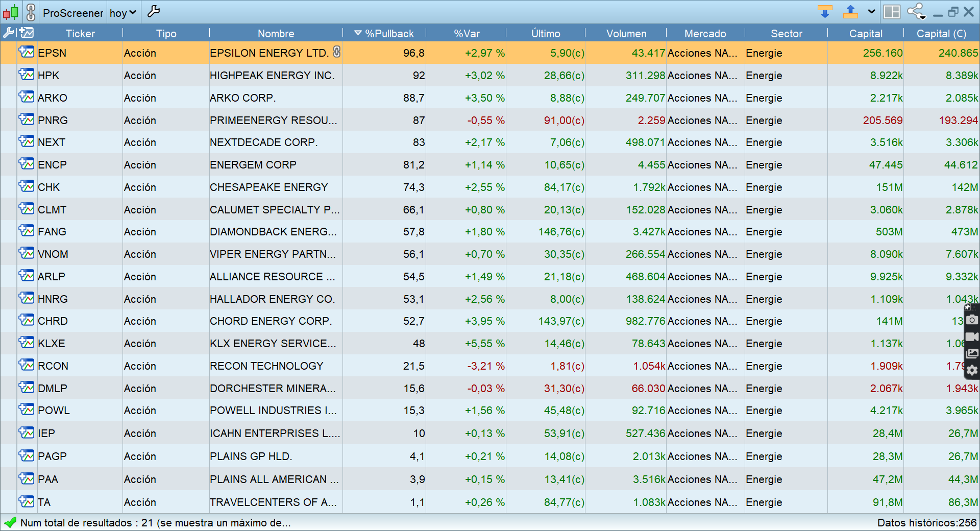This screenshot has width=980, height=531.
Task: Select the ARKO CORP. name cell
Action: coord(276,98)
